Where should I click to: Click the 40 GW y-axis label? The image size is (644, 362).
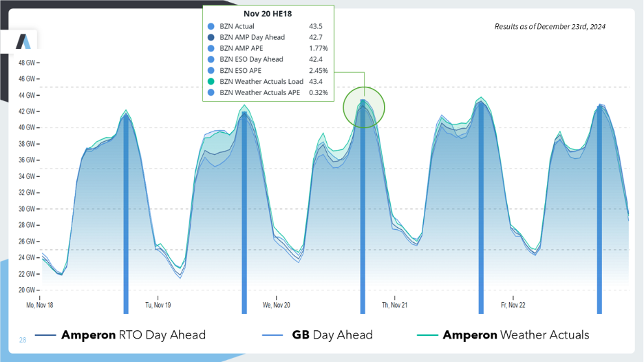pyautogui.click(x=27, y=127)
